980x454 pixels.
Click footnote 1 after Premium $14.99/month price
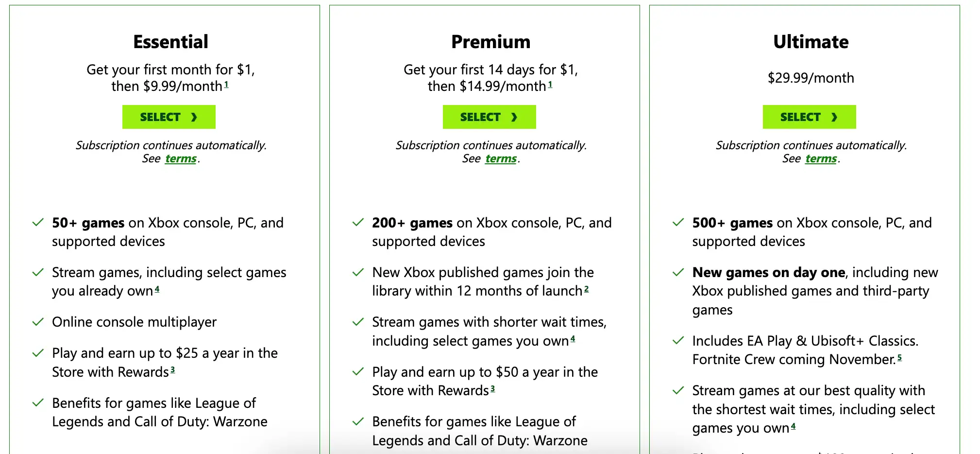point(550,85)
